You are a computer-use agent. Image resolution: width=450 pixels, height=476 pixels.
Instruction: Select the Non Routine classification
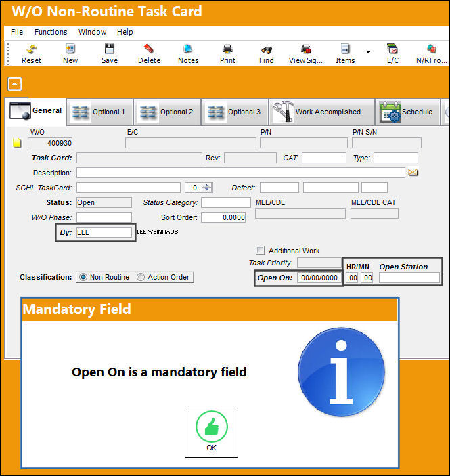pos(104,277)
